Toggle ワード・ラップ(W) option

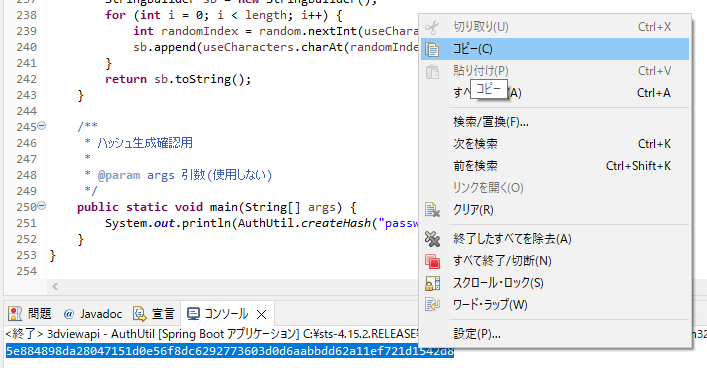point(555,305)
